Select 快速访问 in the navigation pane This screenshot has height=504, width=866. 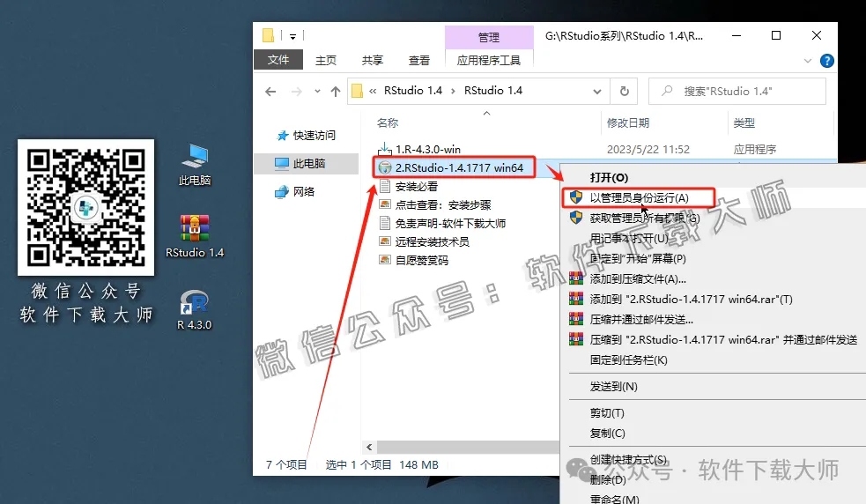coord(306,136)
